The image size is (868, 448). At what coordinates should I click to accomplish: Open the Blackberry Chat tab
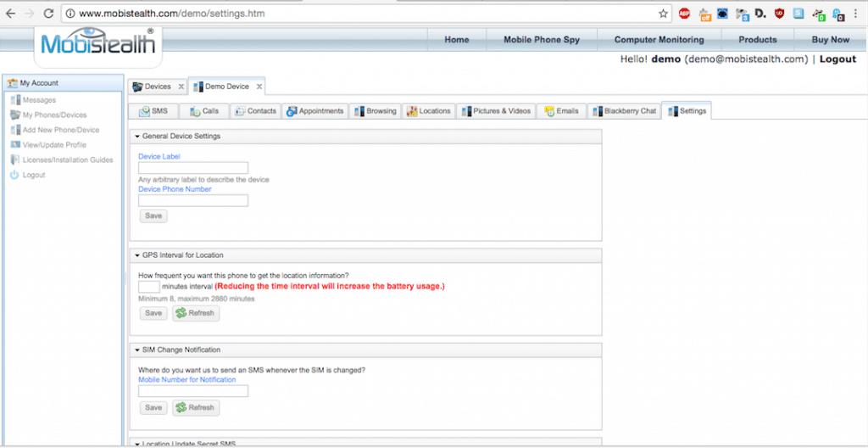pyautogui.click(x=624, y=111)
